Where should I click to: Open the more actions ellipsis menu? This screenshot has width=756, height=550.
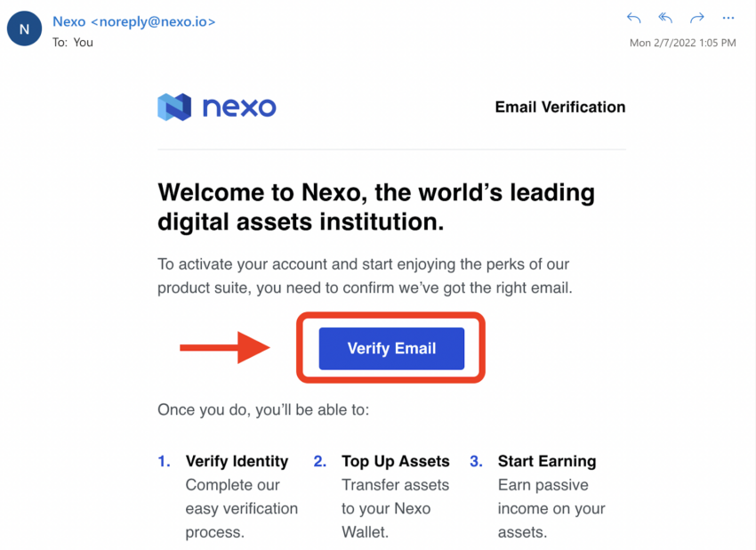pos(728,19)
